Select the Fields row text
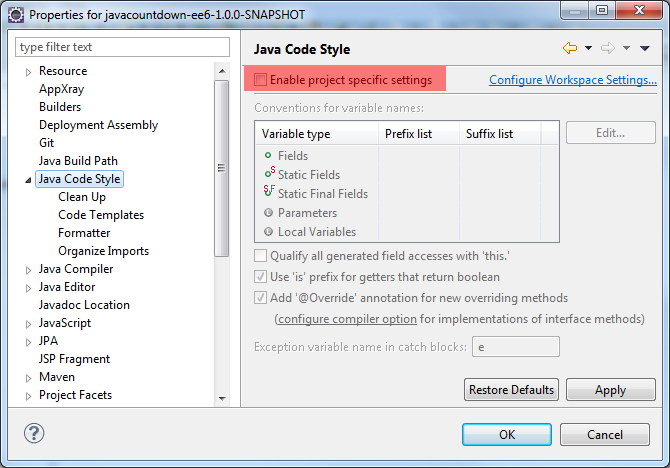The width and height of the screenshot is (670, 468). pyautogui.click(x=293, y=156)
